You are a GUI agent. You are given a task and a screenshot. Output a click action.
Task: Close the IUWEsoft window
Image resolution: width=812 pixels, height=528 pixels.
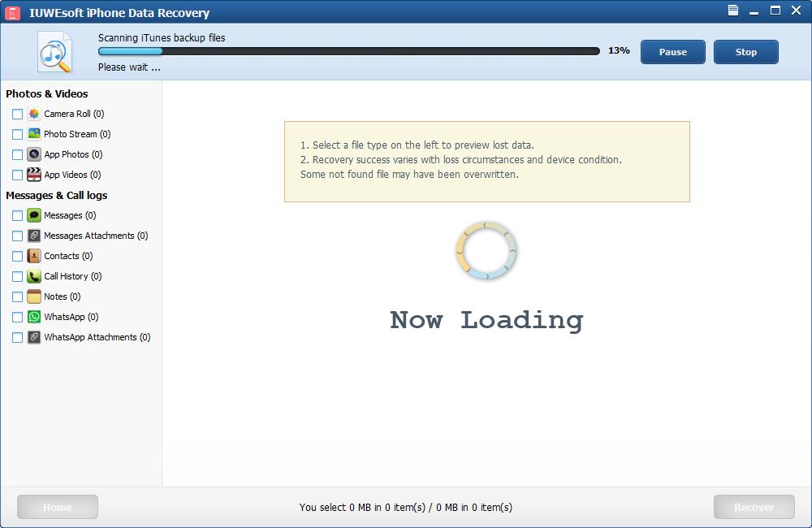[x=797, y=11]
